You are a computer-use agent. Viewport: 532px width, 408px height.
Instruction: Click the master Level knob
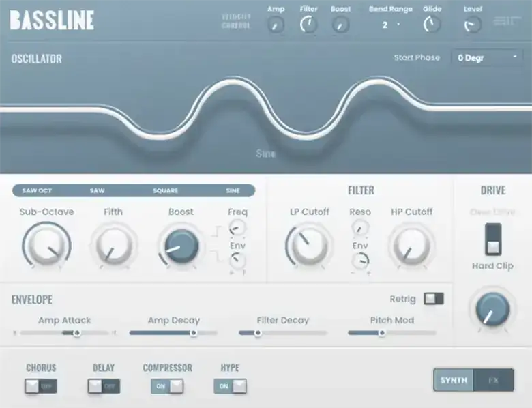click(x=473, y=25)
